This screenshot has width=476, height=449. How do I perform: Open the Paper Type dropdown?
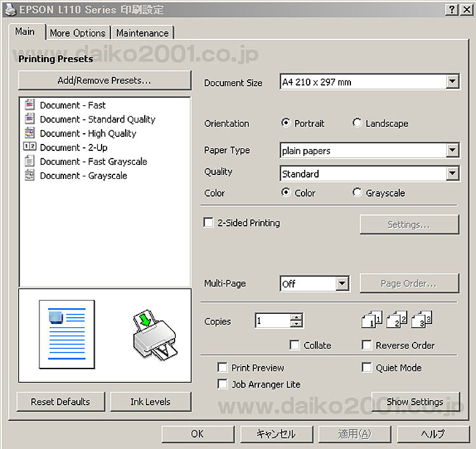click(x=452, y=150)
